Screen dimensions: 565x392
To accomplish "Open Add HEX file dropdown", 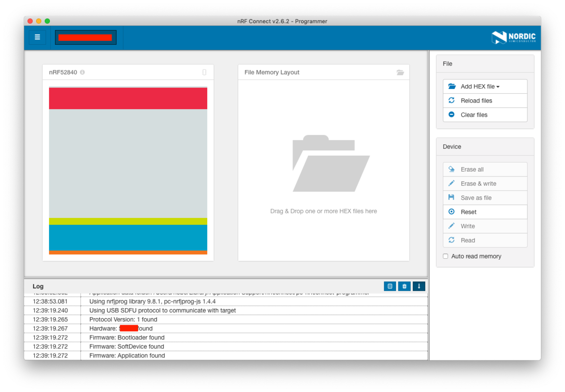I will 485,87.
